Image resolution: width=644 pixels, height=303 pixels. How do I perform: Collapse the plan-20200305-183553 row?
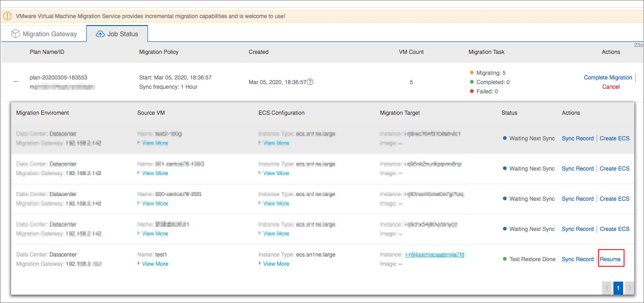[x=16, y=82]
